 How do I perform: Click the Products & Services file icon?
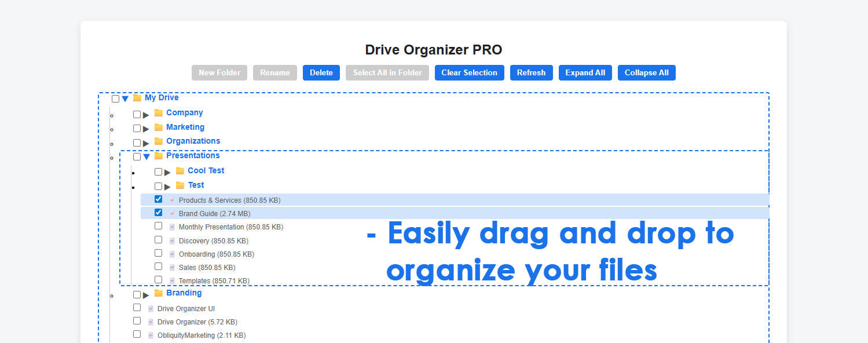pos(172,200)
